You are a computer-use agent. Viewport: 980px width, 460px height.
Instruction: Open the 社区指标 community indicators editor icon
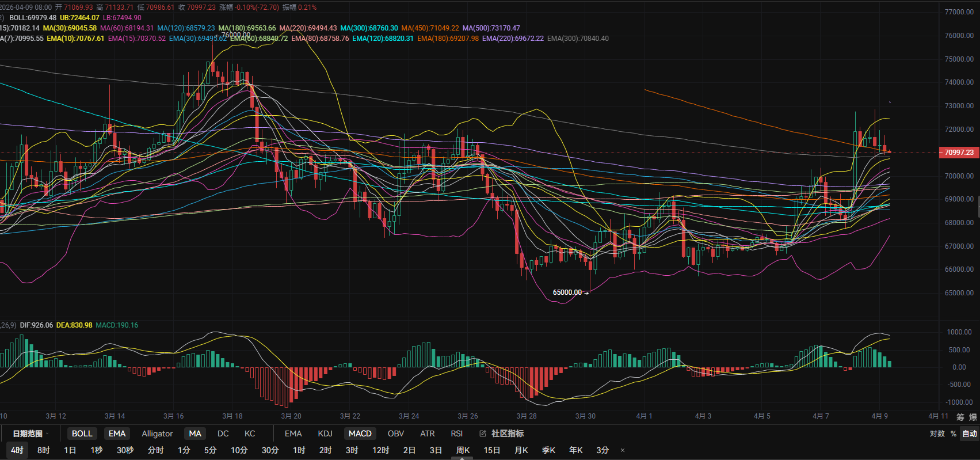pos(482,434)
